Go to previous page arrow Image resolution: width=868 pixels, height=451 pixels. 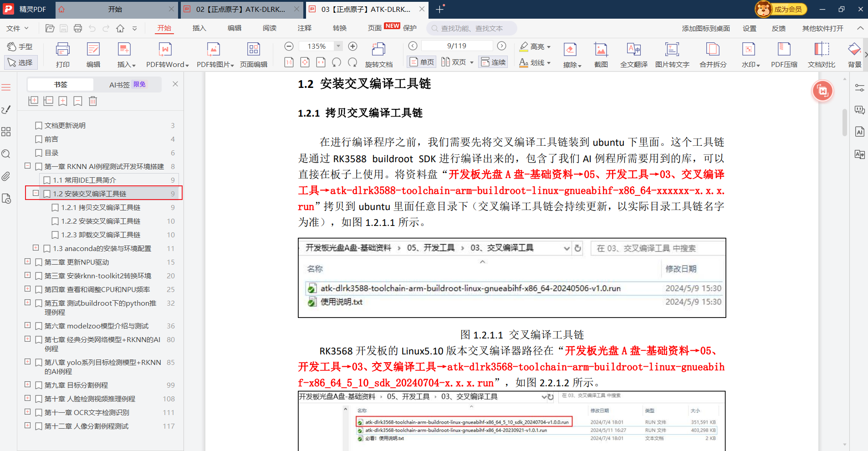click(413, 46)
